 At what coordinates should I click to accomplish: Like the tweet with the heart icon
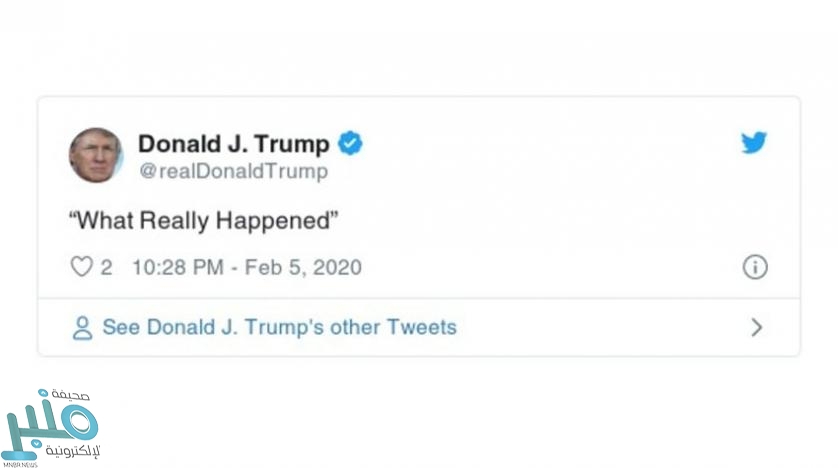[x=81, y=267]
